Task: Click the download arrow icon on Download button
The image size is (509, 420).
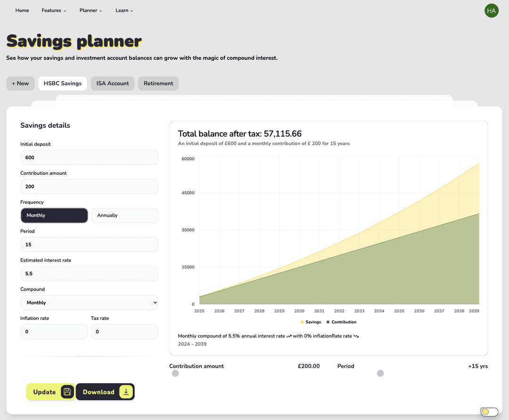Action: [126, 392]
